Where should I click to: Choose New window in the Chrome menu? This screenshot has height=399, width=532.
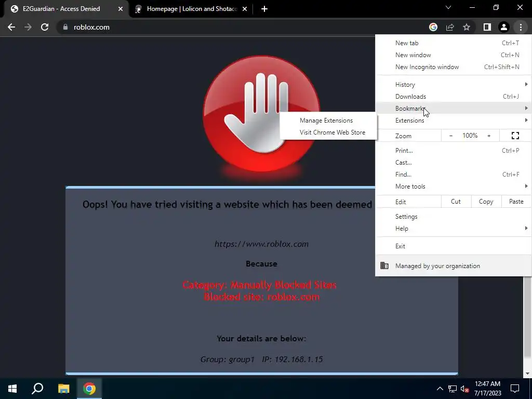453,55
